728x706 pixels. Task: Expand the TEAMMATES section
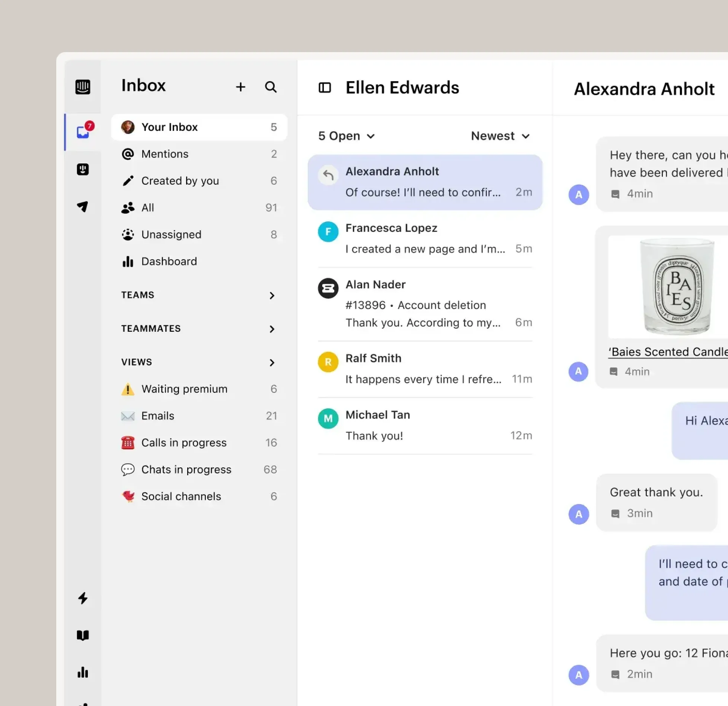[199, 328]
